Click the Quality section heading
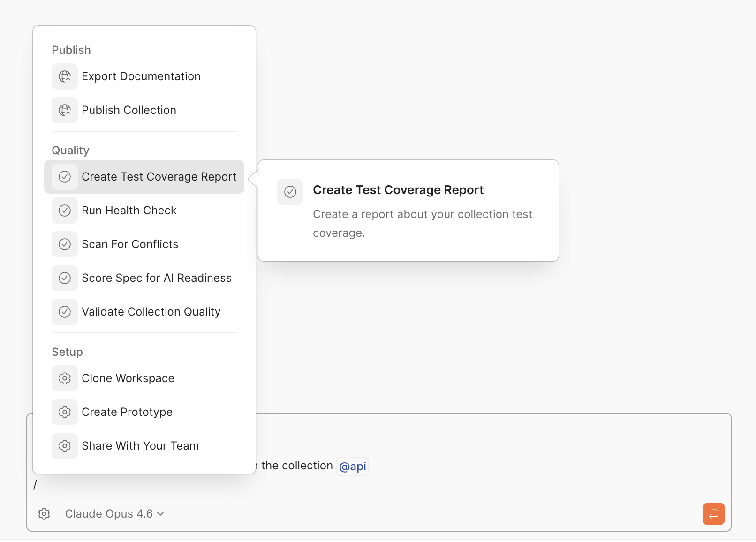 pyautogui.click(x=70, y=151)
